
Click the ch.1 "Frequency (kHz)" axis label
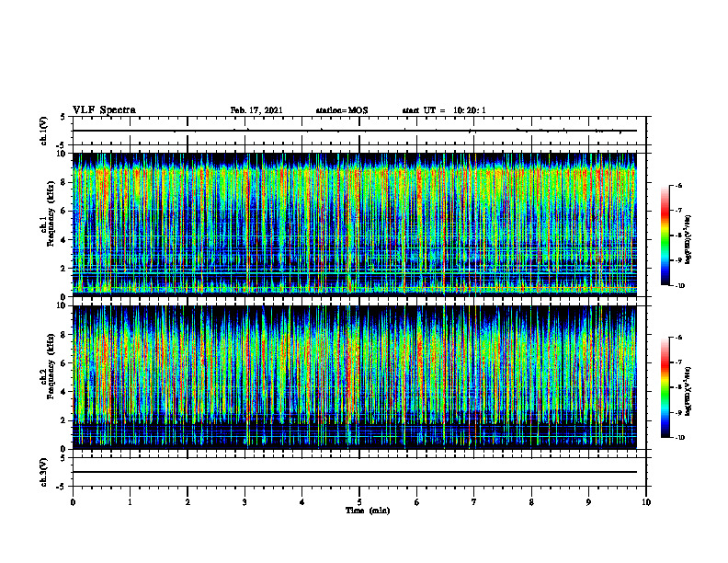pos(51,213)
